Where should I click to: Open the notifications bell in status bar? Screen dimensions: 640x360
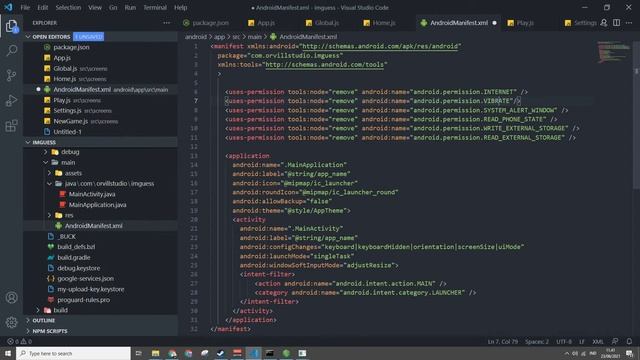tap(629, 341)
